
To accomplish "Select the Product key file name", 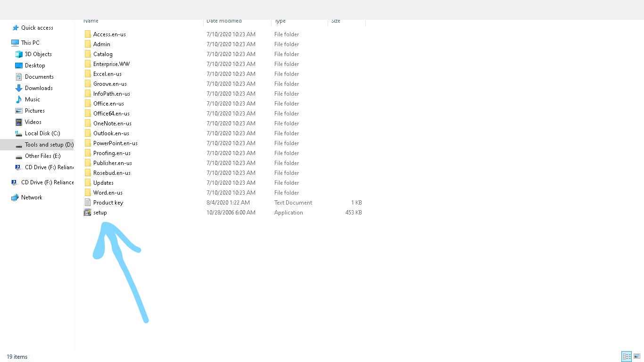I will [108, 203].
